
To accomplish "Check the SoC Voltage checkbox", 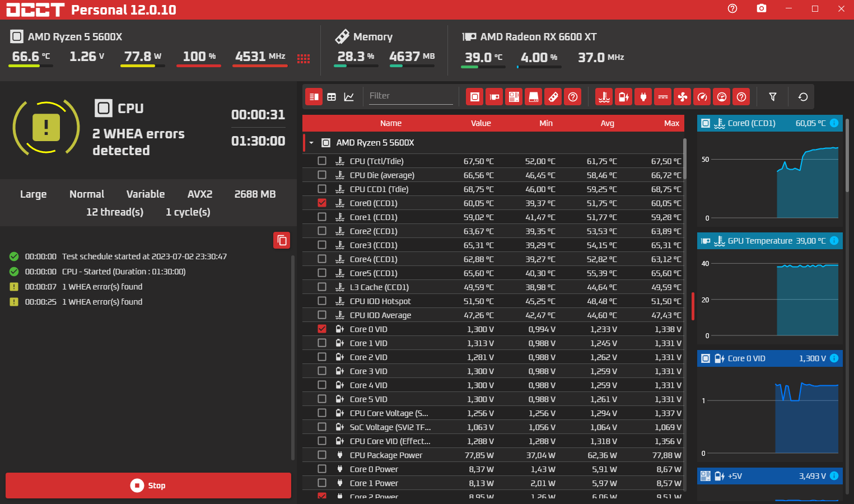I will point(322,427).
